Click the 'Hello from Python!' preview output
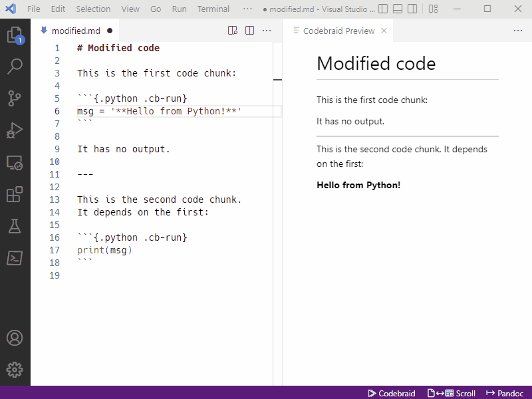This screenshot has height=399, width=532. point(358,185)
